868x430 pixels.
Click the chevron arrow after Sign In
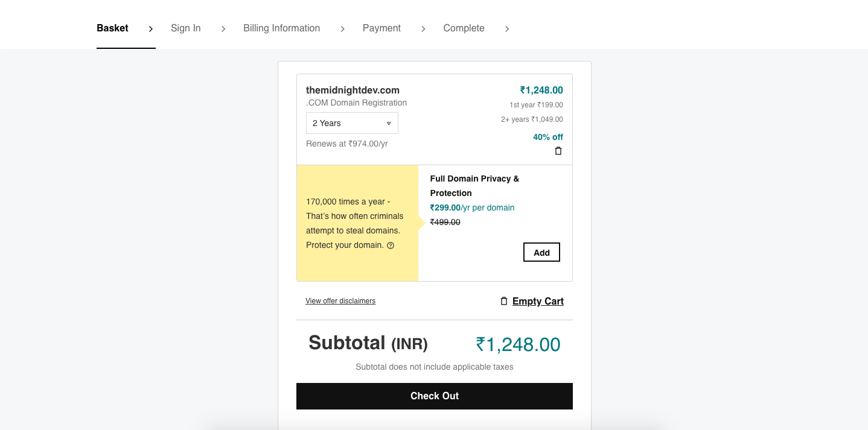tap(223, 29)
